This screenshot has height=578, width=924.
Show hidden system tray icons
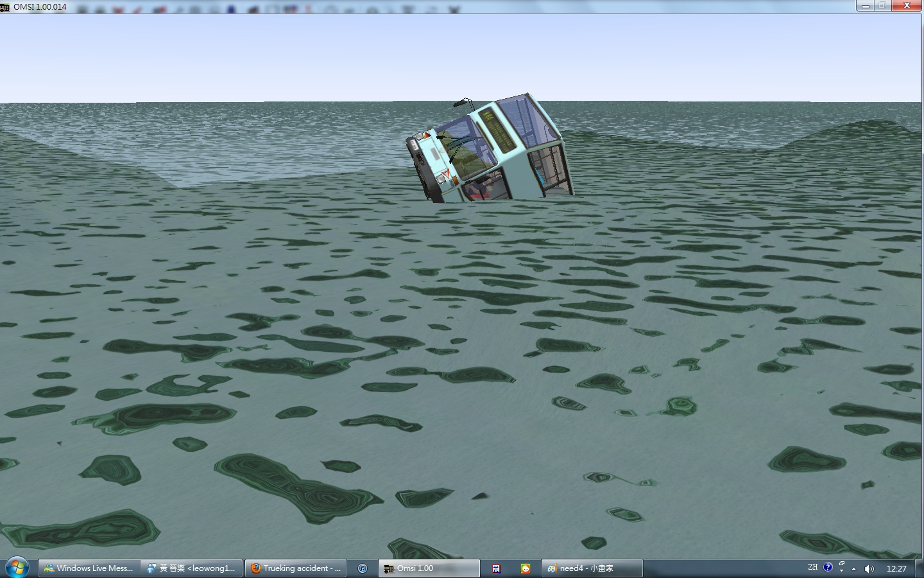click(x=853, y=569)
